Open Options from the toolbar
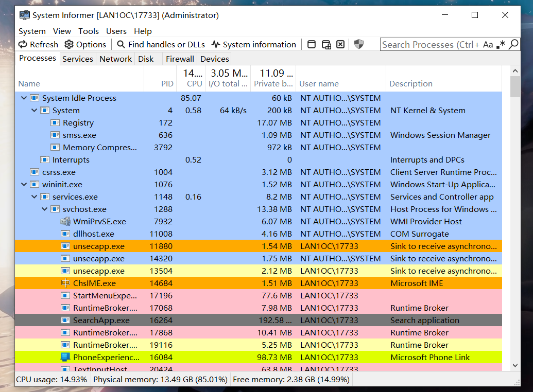This screenshot has width=533, height=392. pos(85,45)
